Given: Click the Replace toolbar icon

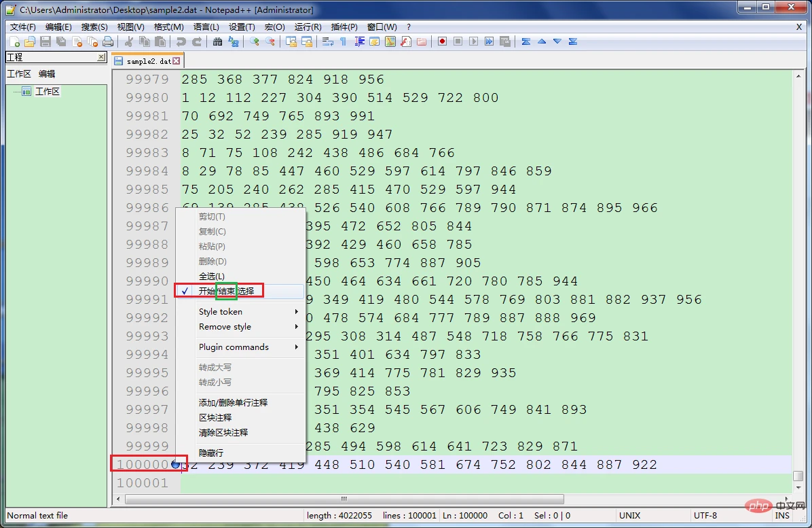Looking at the screenshot, I should (x=234, y=41).
